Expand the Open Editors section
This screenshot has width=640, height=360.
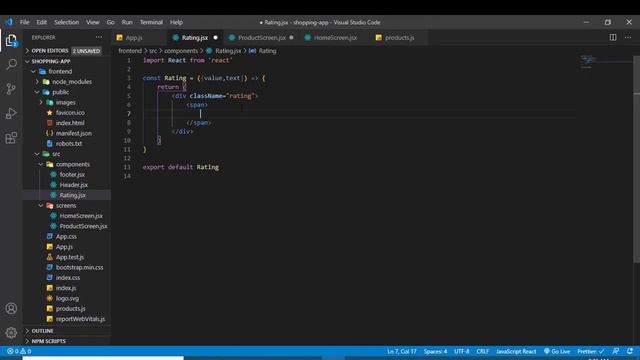(x=27, y=51)
